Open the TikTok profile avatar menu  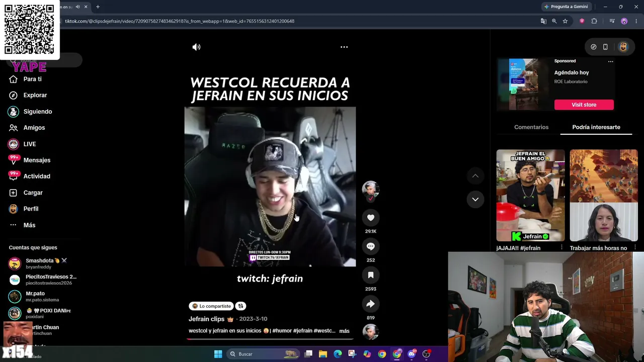pos(623,47)
